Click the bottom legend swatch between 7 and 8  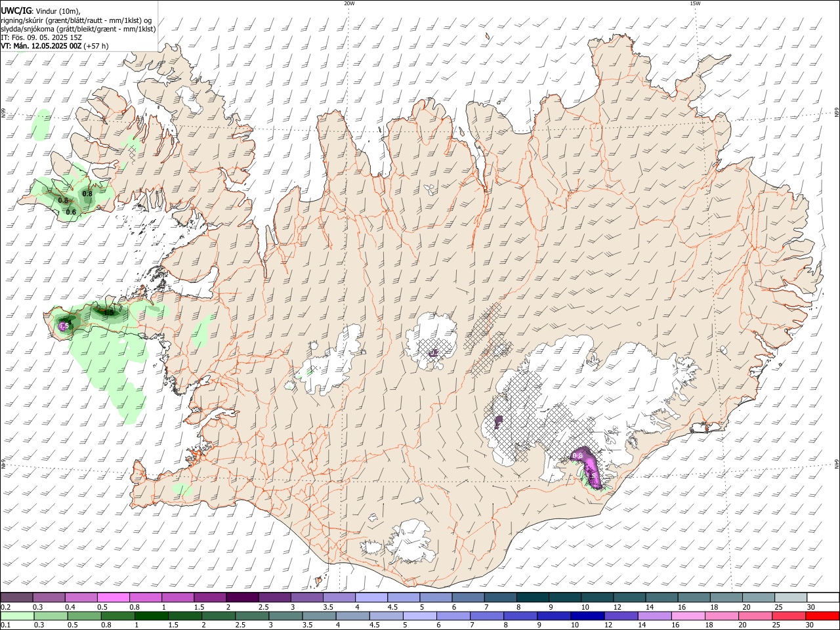487,616
